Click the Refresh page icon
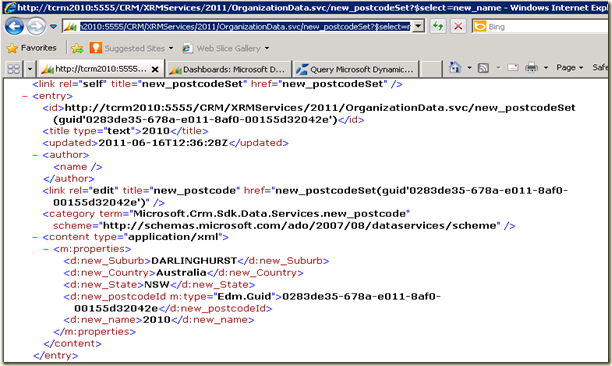 tap(438, 27)
